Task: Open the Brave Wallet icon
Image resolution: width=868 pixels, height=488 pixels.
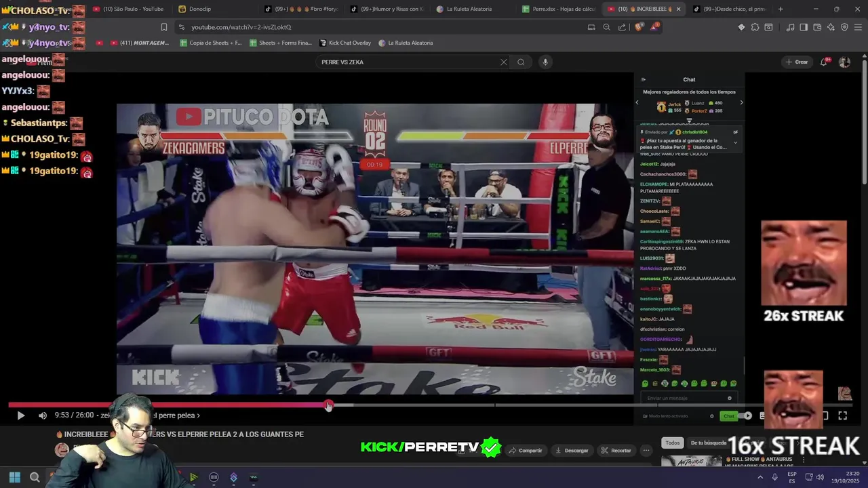Action: pyautogui.click(x=817, y=27)
